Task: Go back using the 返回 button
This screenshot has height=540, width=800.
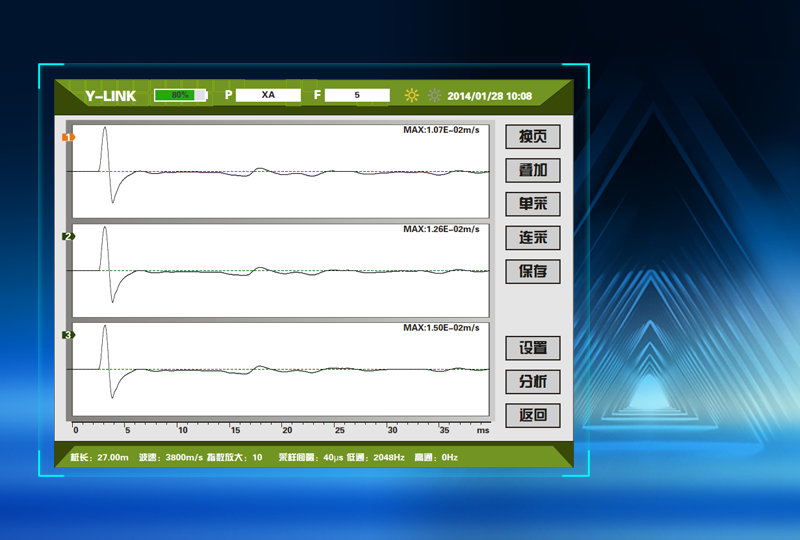Action: (532, 415)
